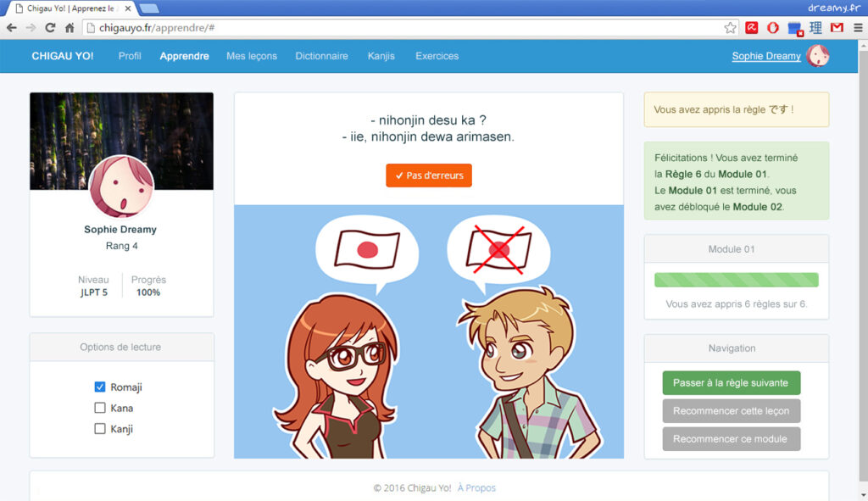Click the browser back arrow
The height and width of the screenshot is (501, 868).
(12, 28)
